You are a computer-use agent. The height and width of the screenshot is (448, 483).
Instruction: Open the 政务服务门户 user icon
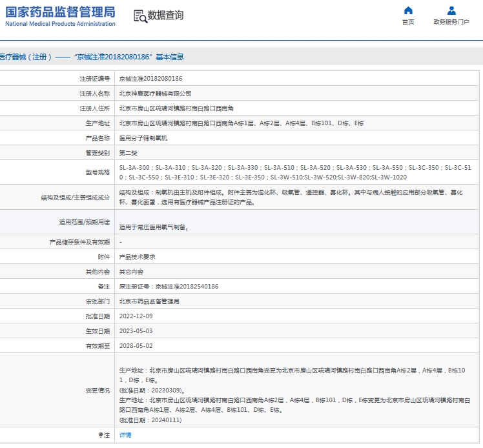coord(451,10)
